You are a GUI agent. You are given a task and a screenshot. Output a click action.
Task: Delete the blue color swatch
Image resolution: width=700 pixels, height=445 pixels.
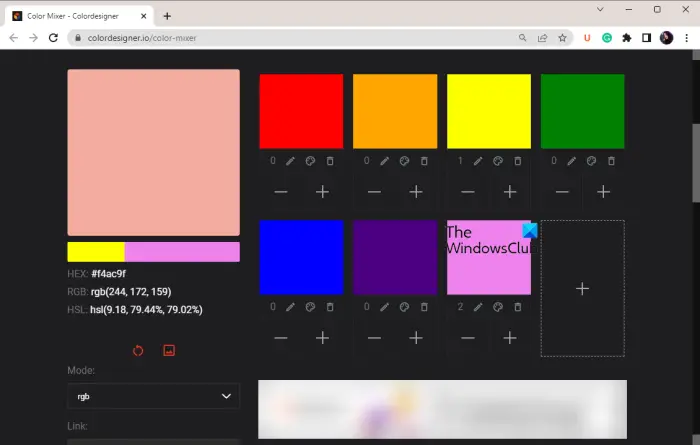tap(330, 307)
